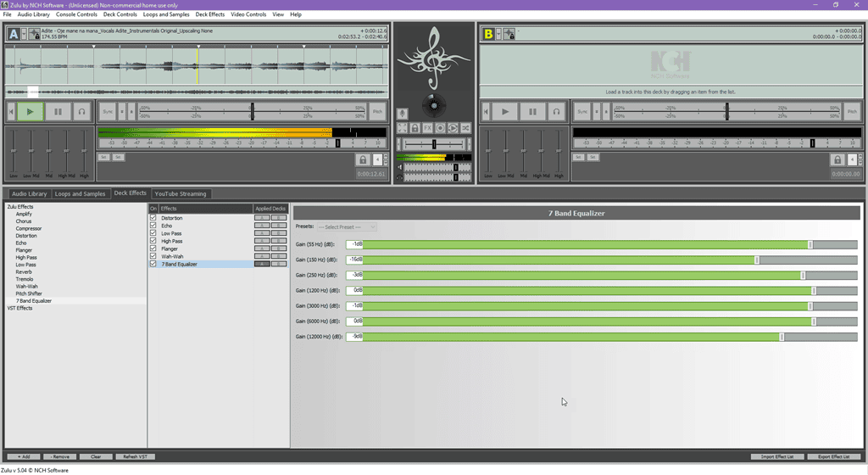The height and width of the screenshot is (475, 868).
Task: Uncheck the Low Pass effect checkbox
Action: click(x=153, y=233)
